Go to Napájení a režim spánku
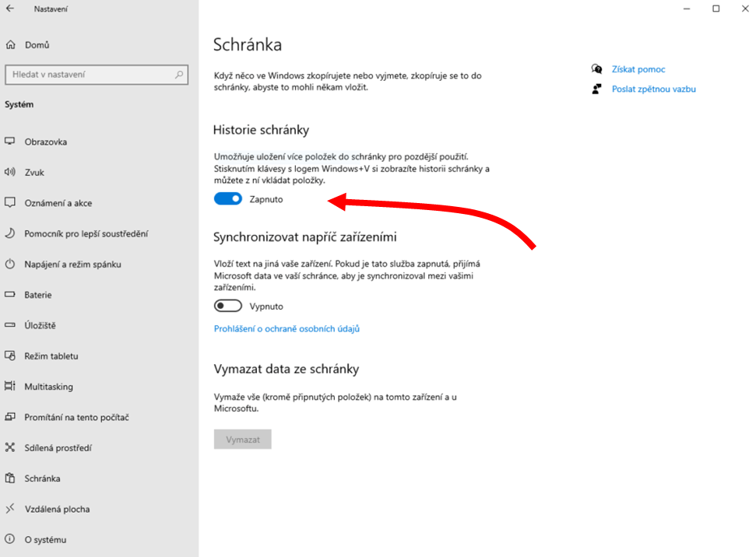The height and width of the screenshot is (557, 756). (72, 264)
